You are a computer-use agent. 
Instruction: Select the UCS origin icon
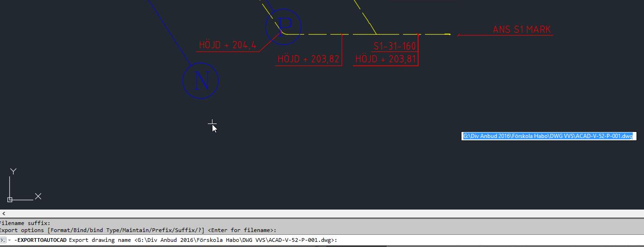click(x=10, y=200)
